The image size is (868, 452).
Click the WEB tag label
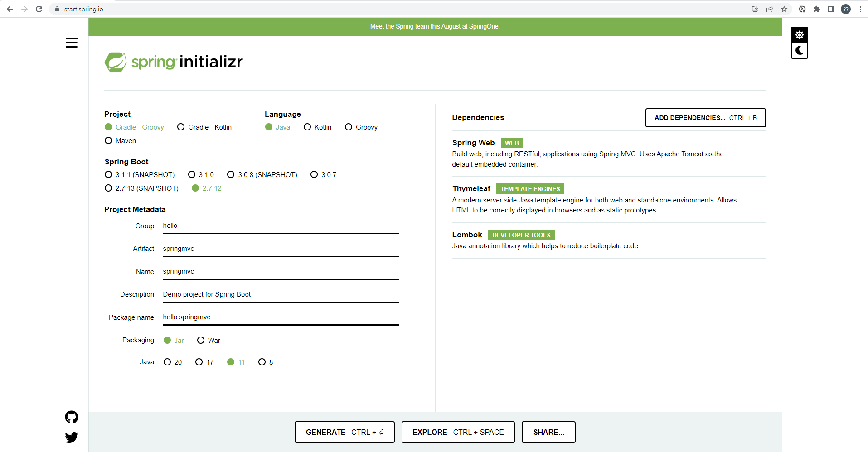click(x=512, y=143)
